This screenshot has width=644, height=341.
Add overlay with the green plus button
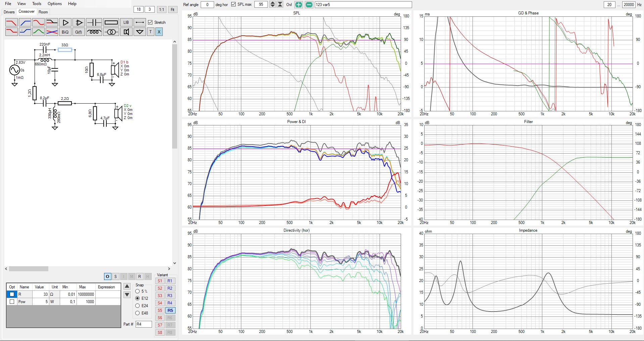pos(299,4)
